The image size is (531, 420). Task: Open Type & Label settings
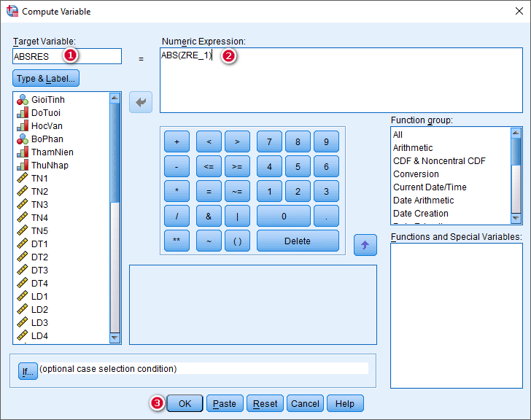point(46,79)
